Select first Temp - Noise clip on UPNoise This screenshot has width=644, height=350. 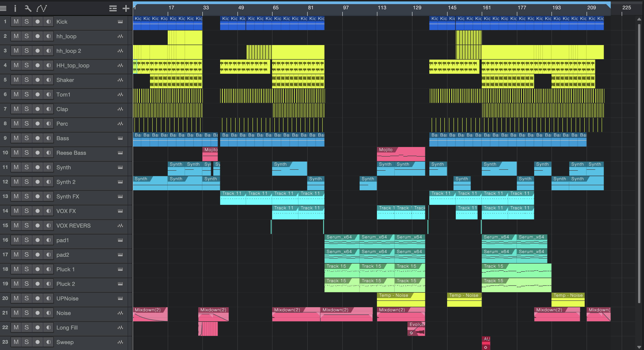401,299
